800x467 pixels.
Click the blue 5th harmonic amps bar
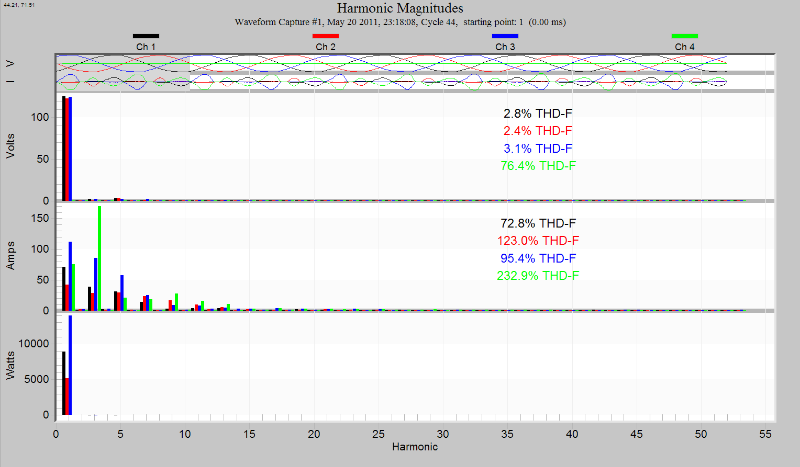[122, 292]
